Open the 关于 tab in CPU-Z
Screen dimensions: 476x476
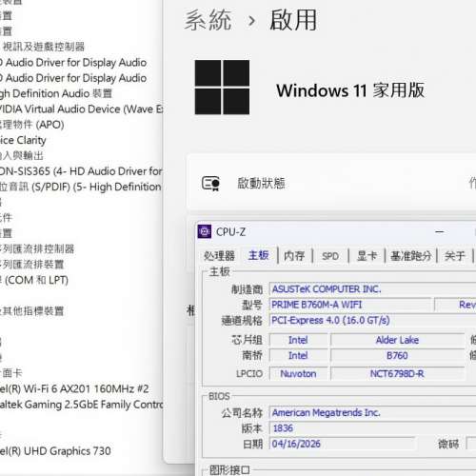coord(455,256)
